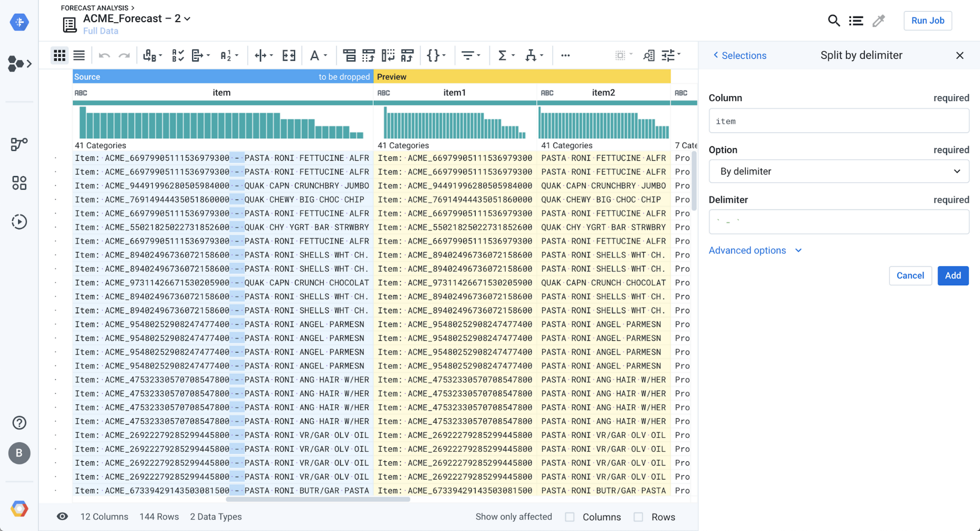Screen dimensions: 980x531
Task: Open the Dataprep home logo
Action: pyautogui.click(x=19, y=22)
